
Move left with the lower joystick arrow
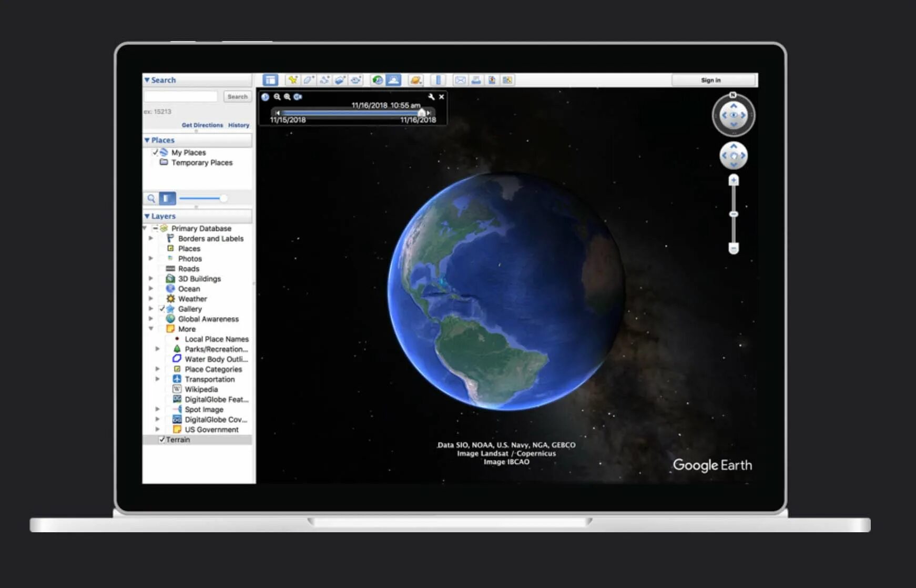(724, 156)
